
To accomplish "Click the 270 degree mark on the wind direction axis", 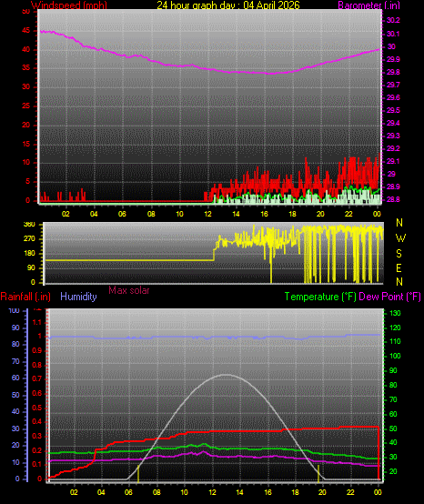I will (29, 239).
